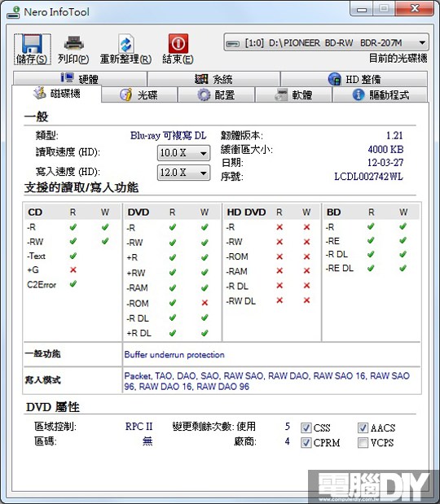Switch to the 配置 tab
The width and height of the screenshot is (440, 504).
coord(217,94)
